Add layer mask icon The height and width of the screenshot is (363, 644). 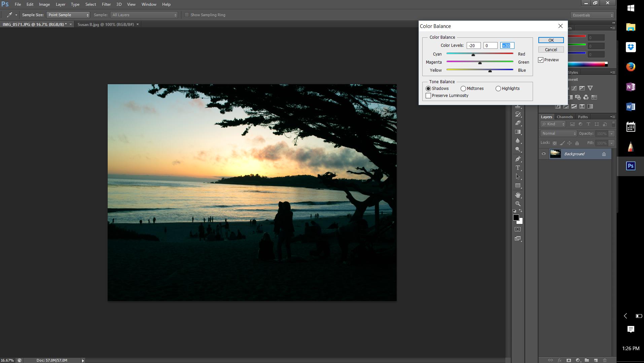pyautogui.click(x=569, y=360)
